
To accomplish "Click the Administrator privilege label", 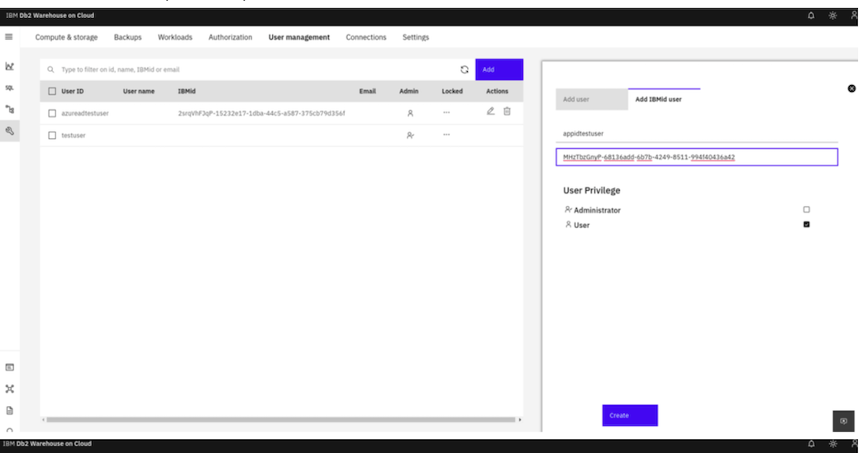I will coord(597,210).
